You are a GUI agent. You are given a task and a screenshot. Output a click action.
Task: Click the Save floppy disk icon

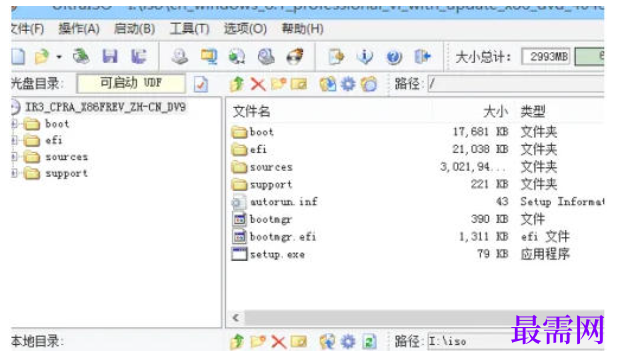coord(110,56)
